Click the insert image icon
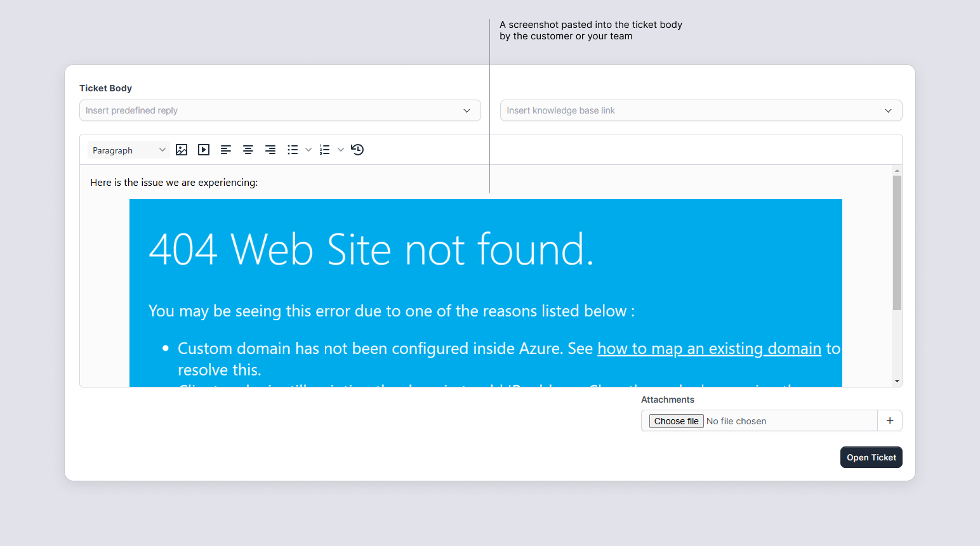The image size is (980, 546). pyautogui.click(x=182, y=150)
